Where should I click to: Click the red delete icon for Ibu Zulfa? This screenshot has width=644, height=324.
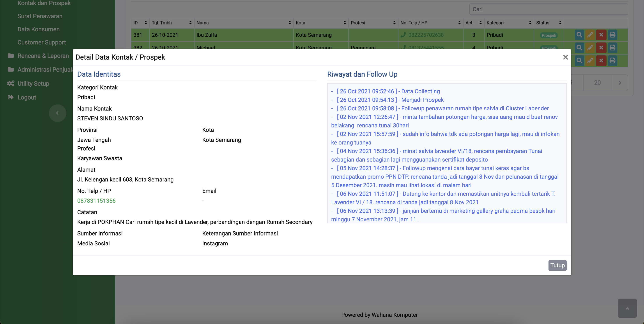(601, 35)
